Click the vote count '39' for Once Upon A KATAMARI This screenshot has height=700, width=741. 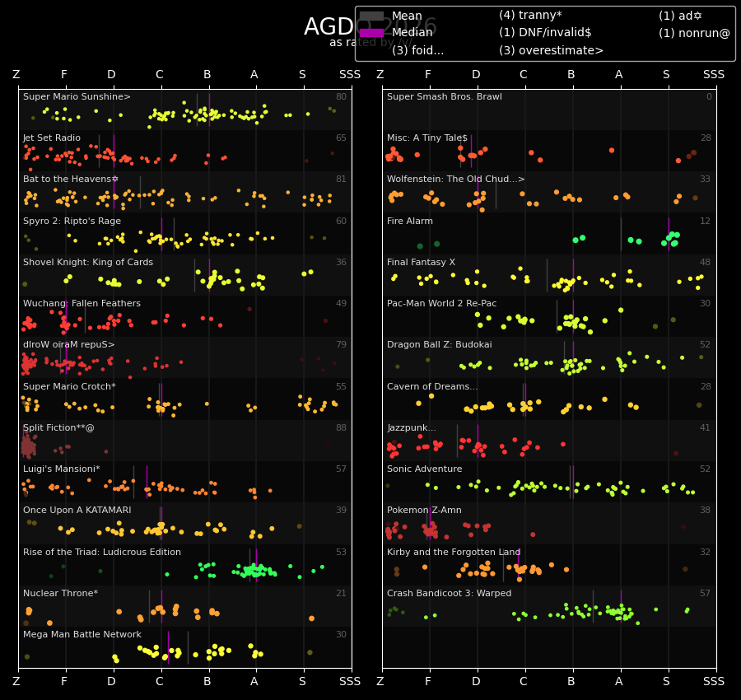[341, 510]
